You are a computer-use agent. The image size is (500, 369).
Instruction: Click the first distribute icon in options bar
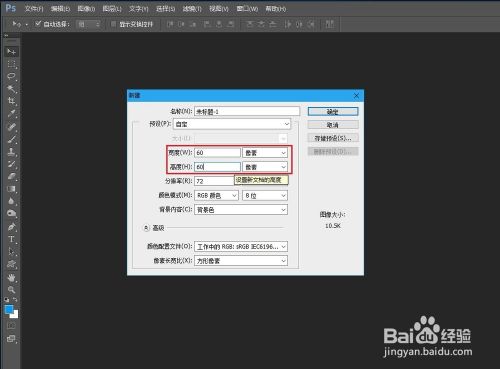point(249,24)
